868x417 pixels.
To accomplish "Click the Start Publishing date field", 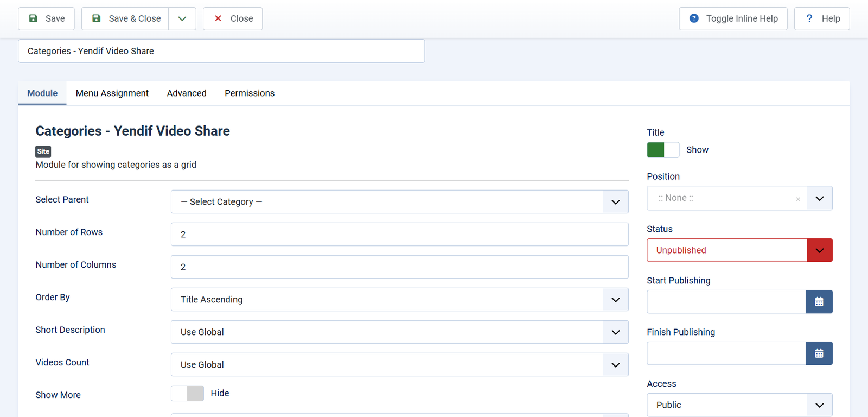I will coord(726,302).
